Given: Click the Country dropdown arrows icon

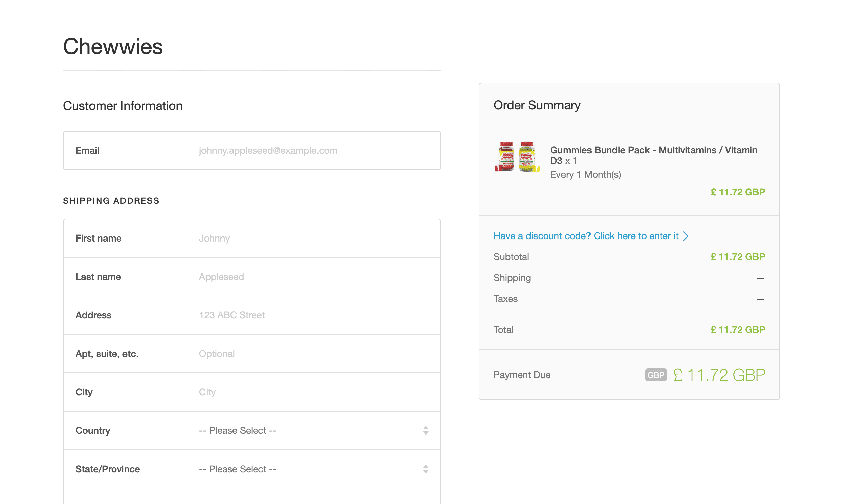Looking at the screenshot, I should point(425,430).
